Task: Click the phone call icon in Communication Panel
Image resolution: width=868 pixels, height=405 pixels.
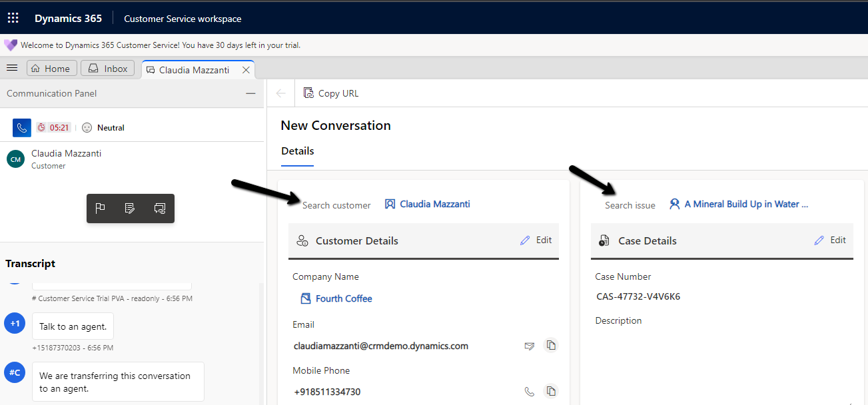Action: pyautogui.click(x=22, y=127)
